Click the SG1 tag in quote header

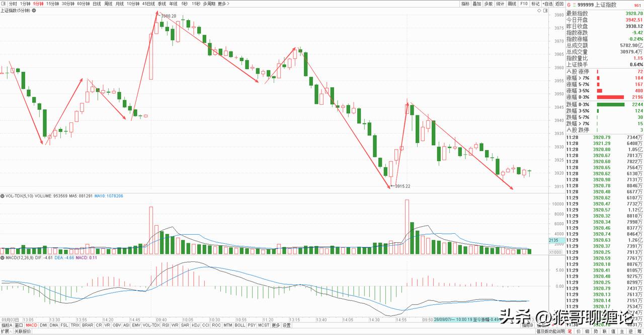point(637,5)
